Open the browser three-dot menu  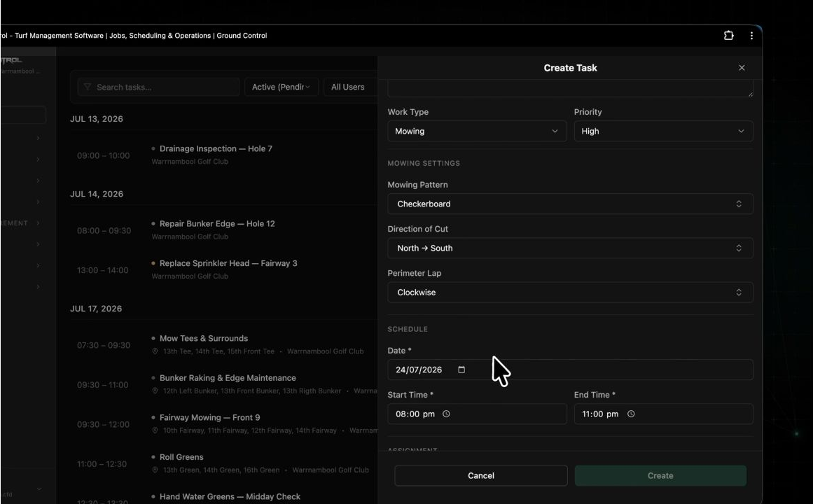[751, 35]
